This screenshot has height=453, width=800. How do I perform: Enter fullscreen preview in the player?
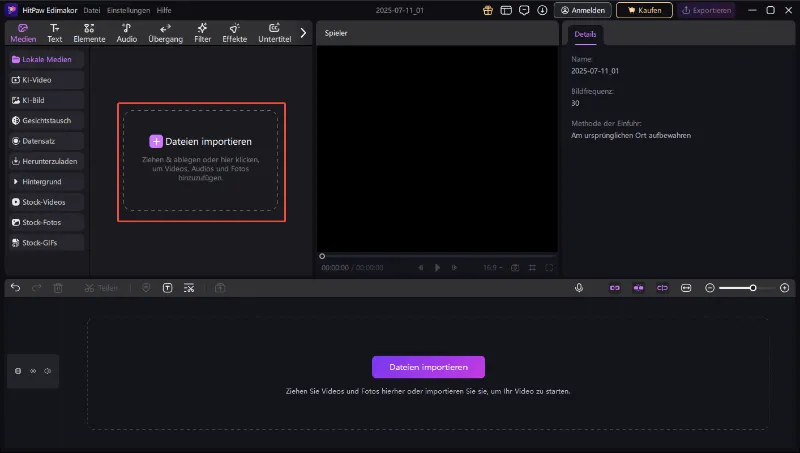pos(549,268)
